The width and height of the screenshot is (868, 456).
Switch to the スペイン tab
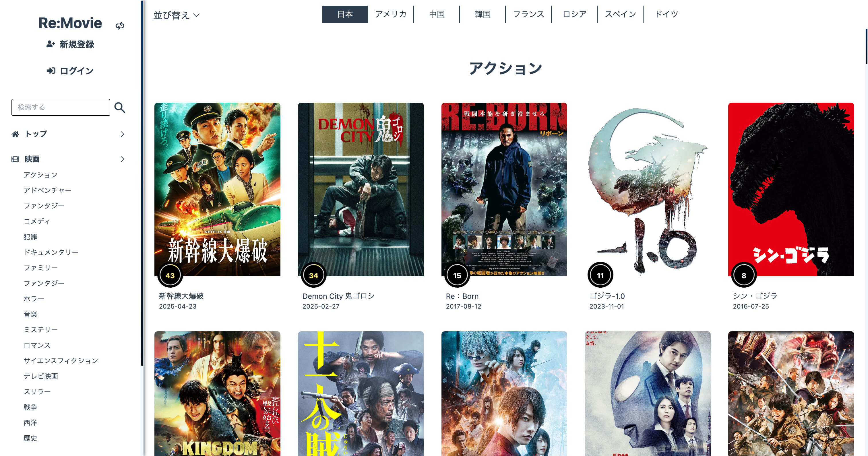pos(620,14)
